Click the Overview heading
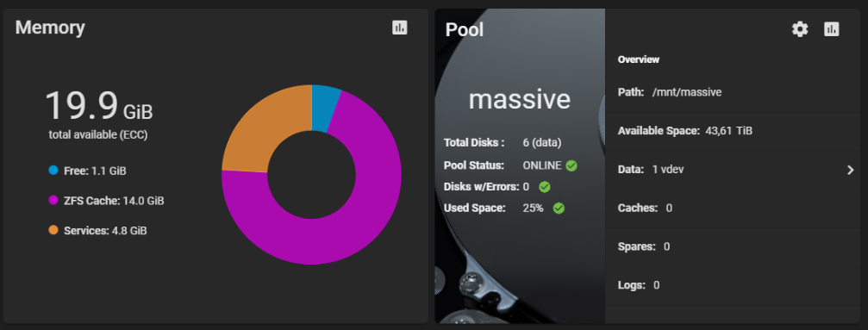 (x=638, y=59)
